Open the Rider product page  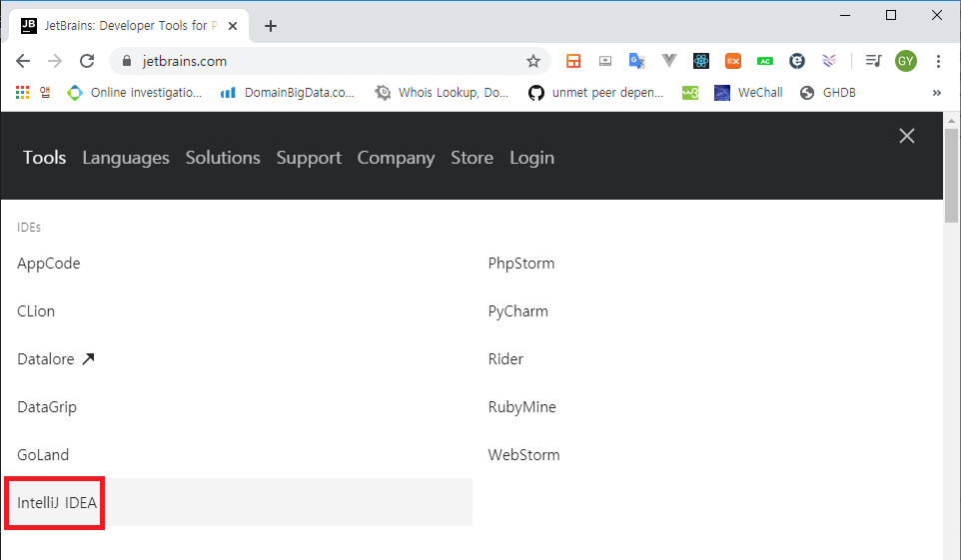pyautogui.click(x=505, y=359)
